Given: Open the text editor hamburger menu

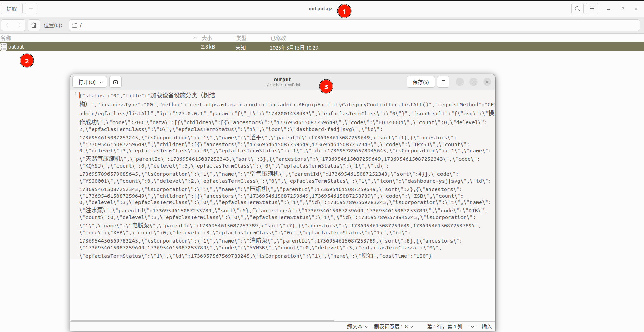Looking at the screenshot, I should (443, 82).
